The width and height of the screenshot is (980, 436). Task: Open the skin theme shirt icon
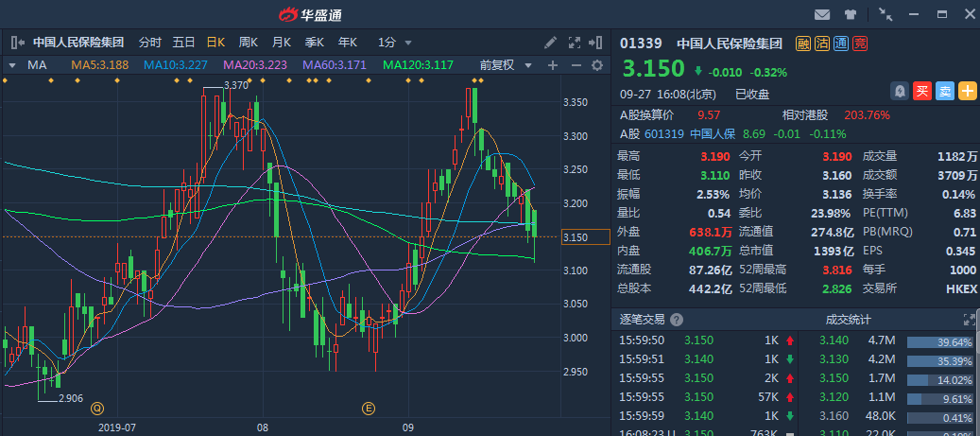[x=851, y=14]
